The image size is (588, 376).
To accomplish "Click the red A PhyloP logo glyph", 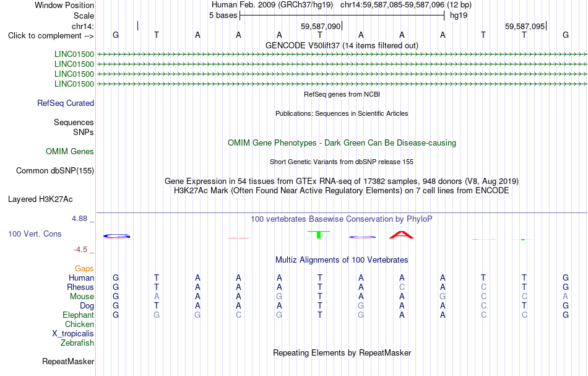I will click(x=402, y=235).
